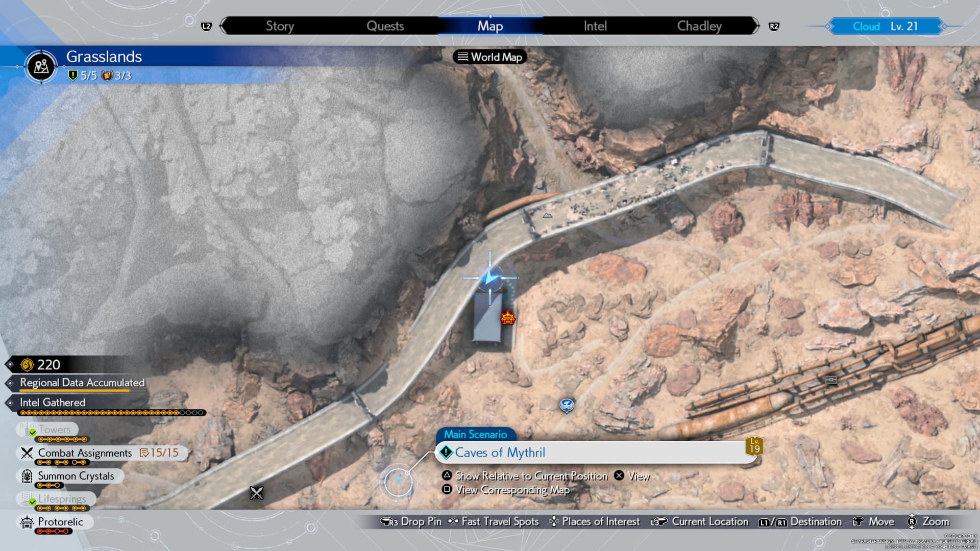
Task: Open the Chadley tab
Action: [699, 26]
